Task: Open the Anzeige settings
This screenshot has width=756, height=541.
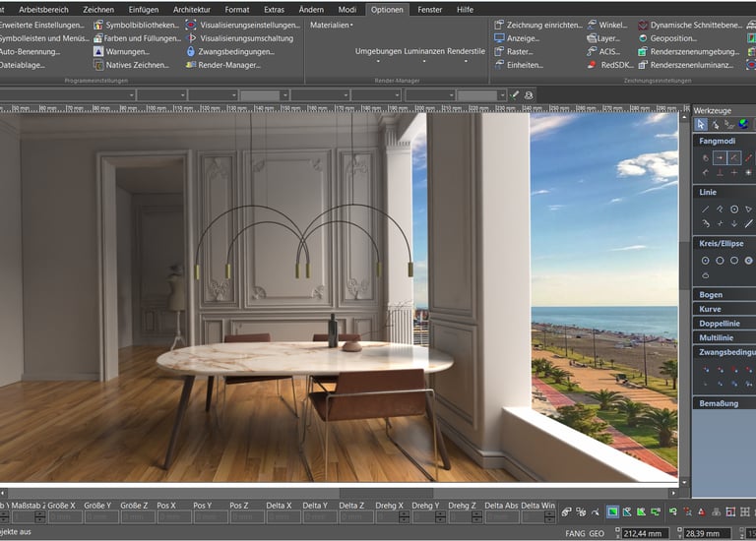Action: click(x=517, y=38)
